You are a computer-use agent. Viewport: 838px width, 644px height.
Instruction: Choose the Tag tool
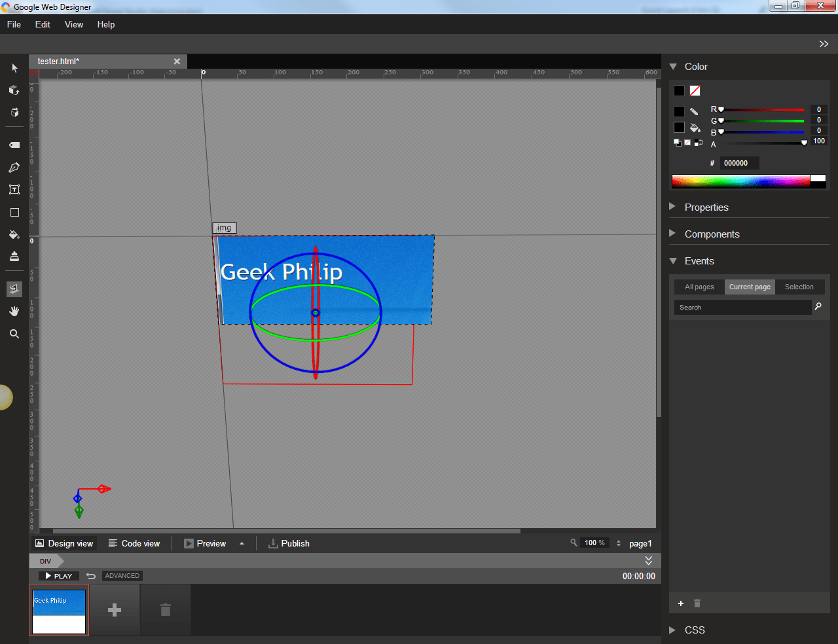14,145
